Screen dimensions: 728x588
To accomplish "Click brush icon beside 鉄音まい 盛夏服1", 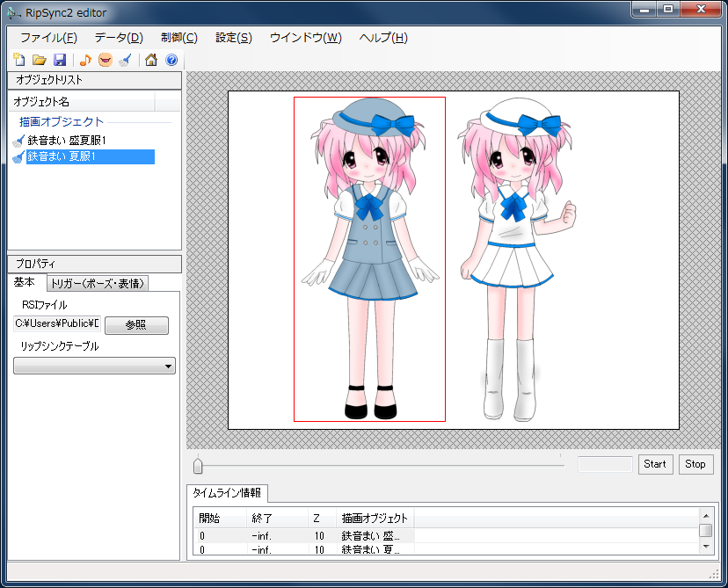I will pos(18,140).
